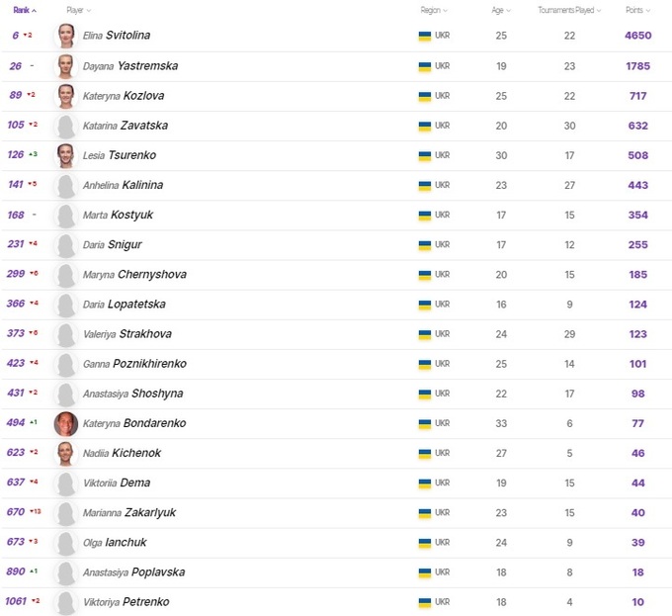Viewport: 672px width, 616px height.
Task: Click the flag icon in Viktoriya Petrenko's row
Action: click(425, 602)
